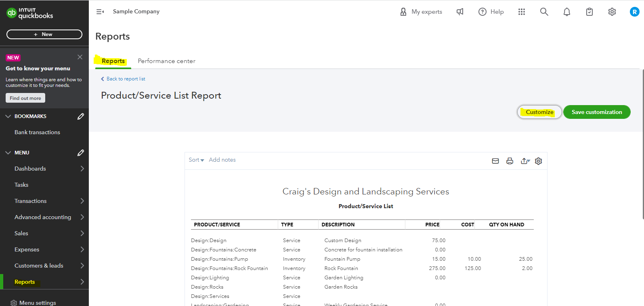644x306 pixels.
Task: Click the back chevron beside report list
Action: 103,79
